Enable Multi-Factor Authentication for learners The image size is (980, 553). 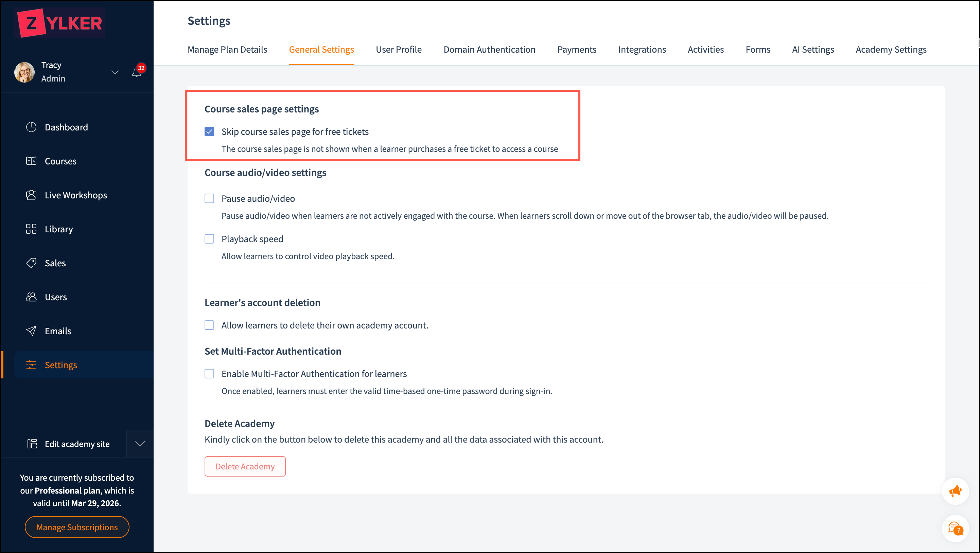[x=209, y=374]
